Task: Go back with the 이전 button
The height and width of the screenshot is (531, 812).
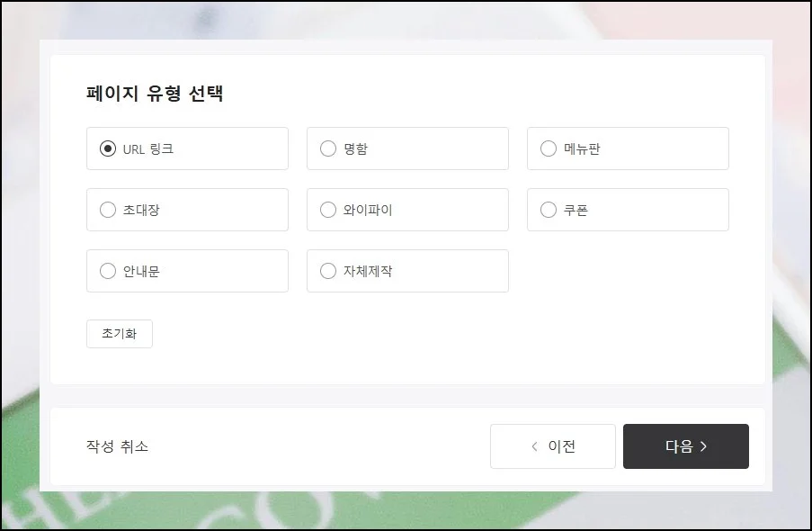Action: pos(553,446)
